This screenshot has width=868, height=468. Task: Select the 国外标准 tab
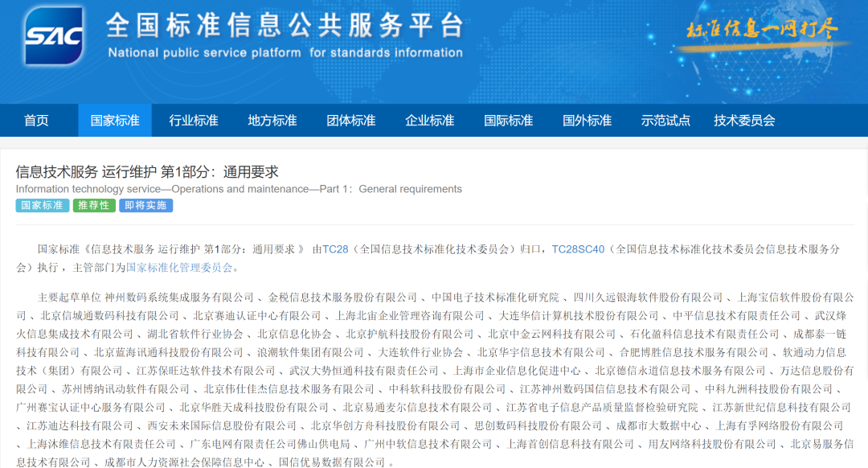588,121
